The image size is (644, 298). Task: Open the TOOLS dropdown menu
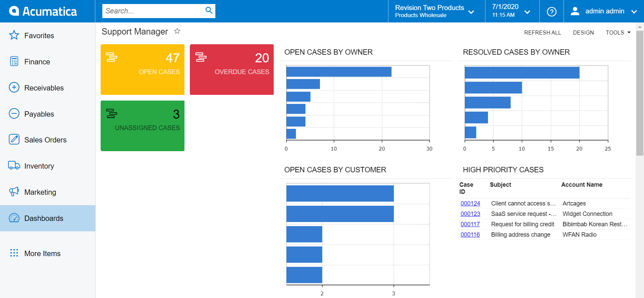point(618,33)
